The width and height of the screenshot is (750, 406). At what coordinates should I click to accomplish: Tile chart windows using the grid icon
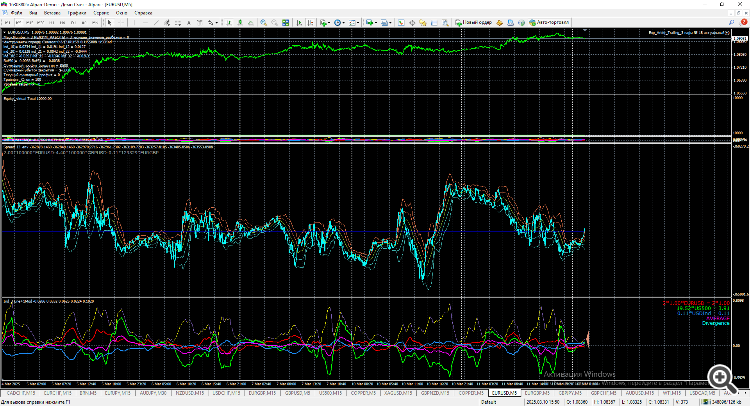[284, 21]
